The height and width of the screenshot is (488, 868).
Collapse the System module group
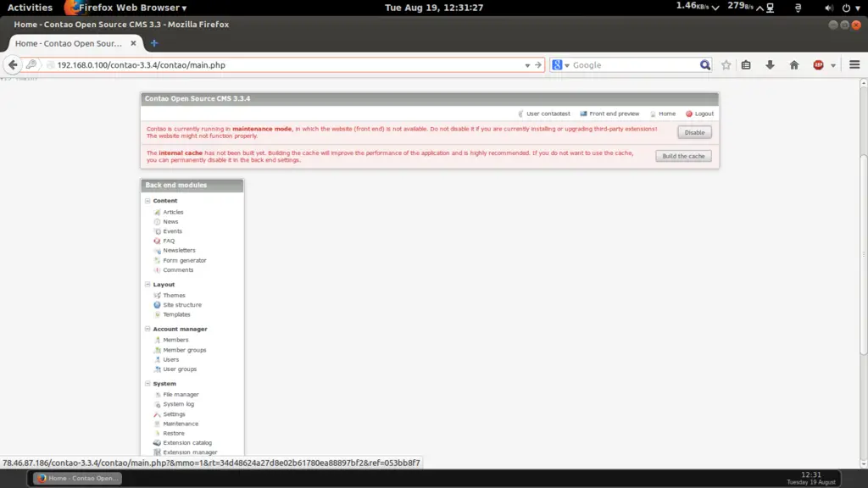(x=147, y=384)
